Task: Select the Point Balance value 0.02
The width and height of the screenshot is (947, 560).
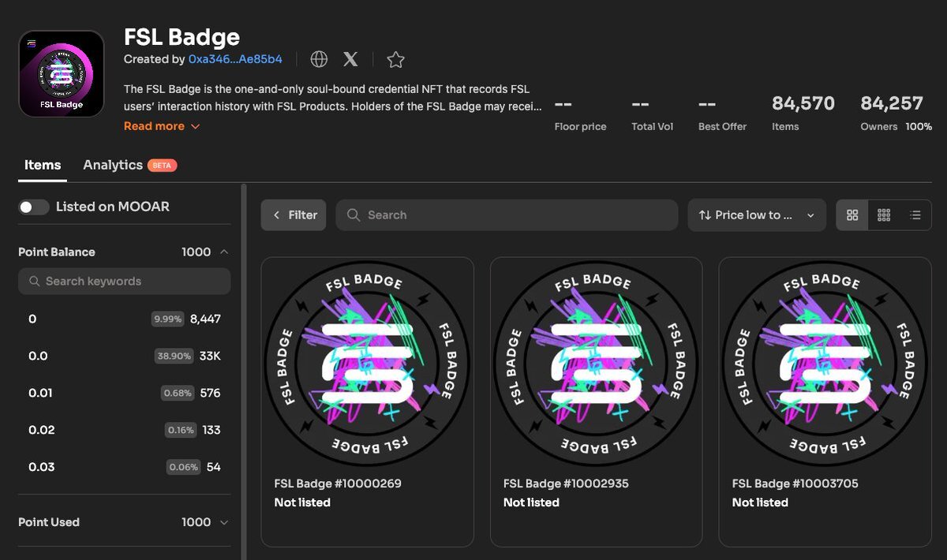Action: 125,430
